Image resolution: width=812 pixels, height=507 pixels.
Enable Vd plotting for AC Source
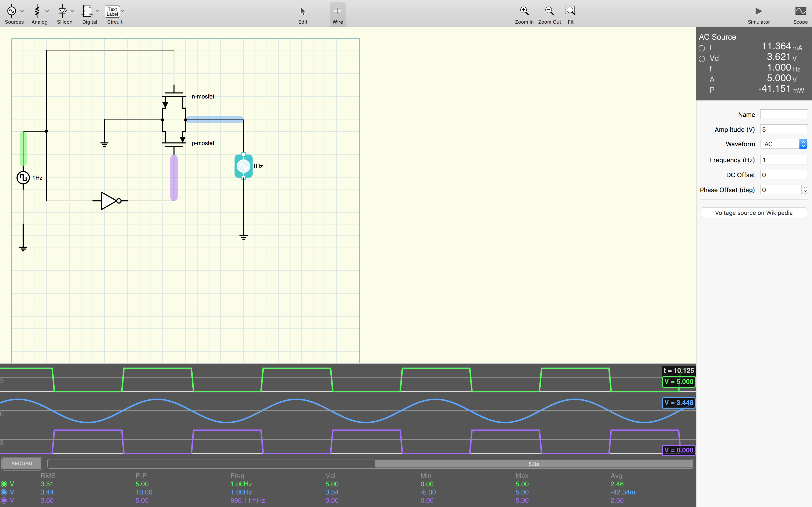click(702, 59)
